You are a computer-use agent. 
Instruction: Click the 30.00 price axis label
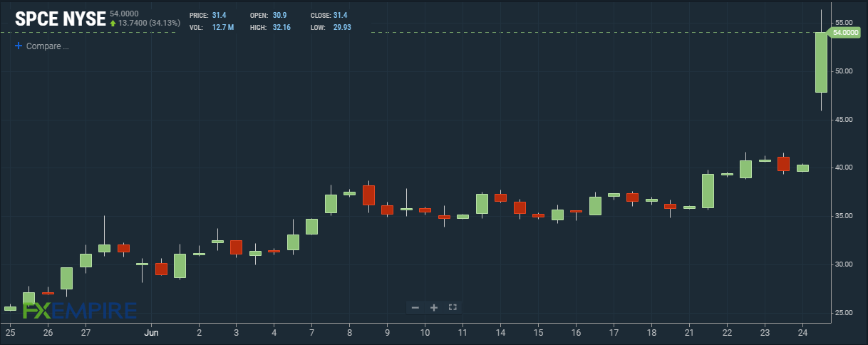click(845, 264)
